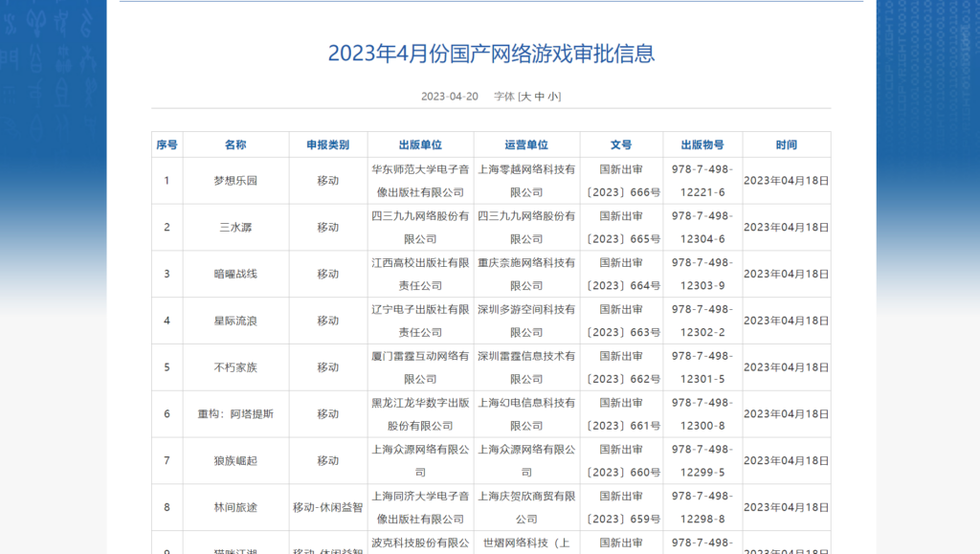Screen dimensions: 980x554
Task: Click the 出版单位 column header
Action: click(x=421, y=144)
